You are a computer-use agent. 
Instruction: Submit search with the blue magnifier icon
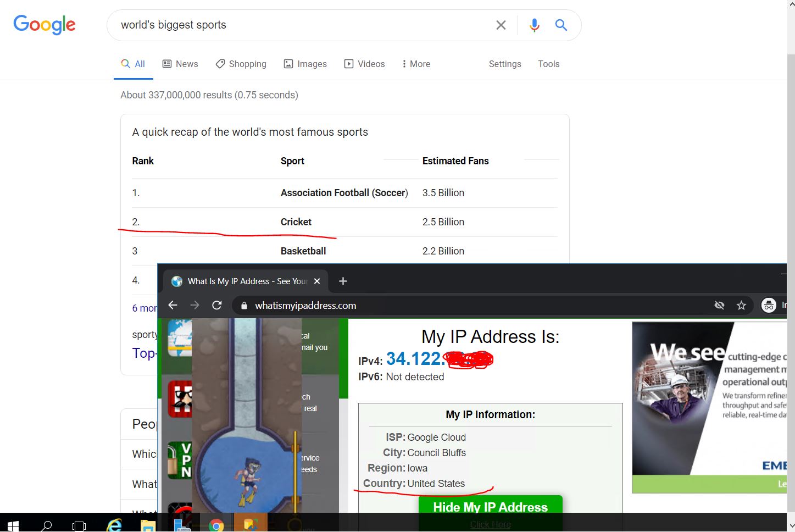click(x=561, y=25)
